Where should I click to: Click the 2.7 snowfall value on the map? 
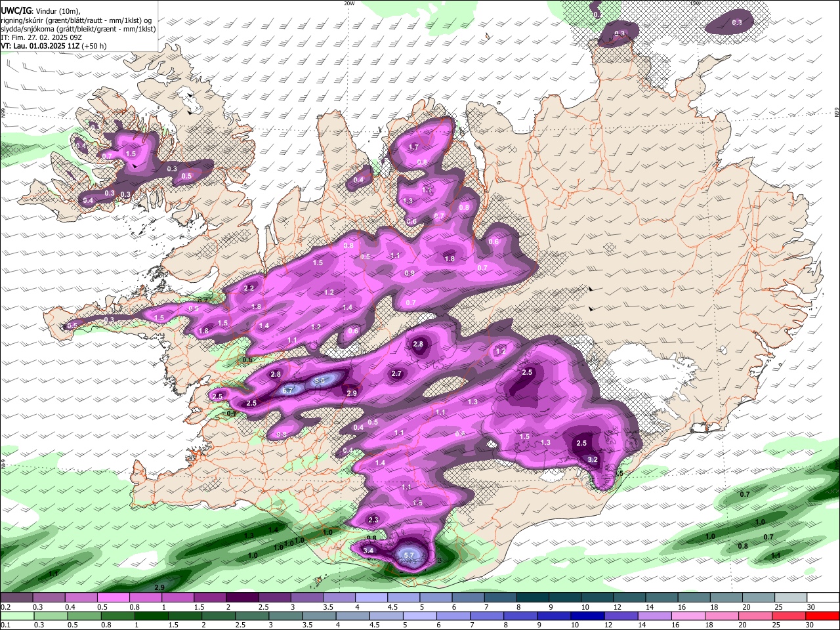click(x=396, y=374)
